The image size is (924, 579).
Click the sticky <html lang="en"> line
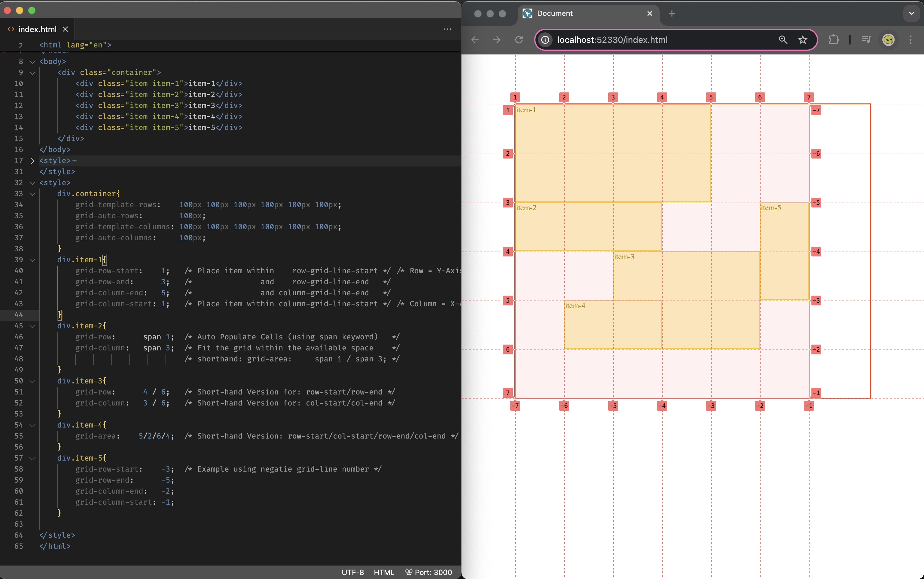(75, 45)
